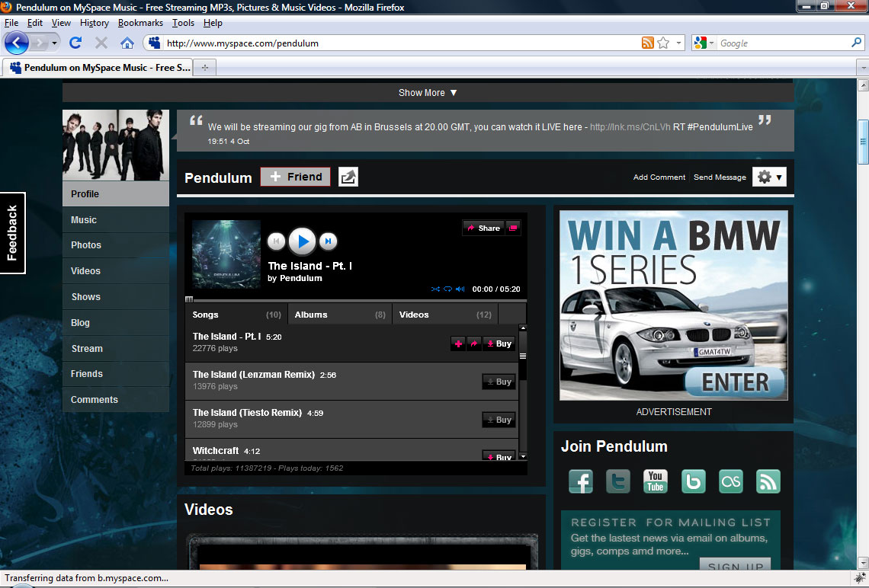
Task: Click the share profile icon beside Friend
Action: (348, 177)
